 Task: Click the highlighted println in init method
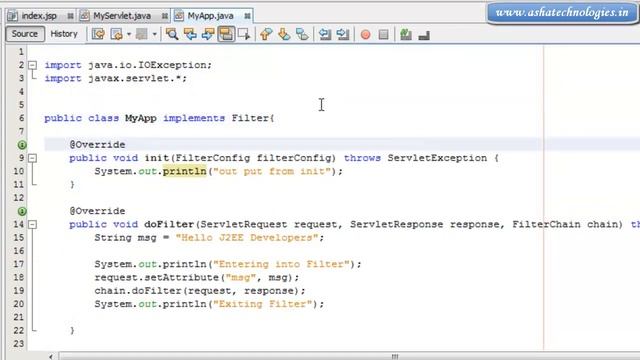point(184,171)
